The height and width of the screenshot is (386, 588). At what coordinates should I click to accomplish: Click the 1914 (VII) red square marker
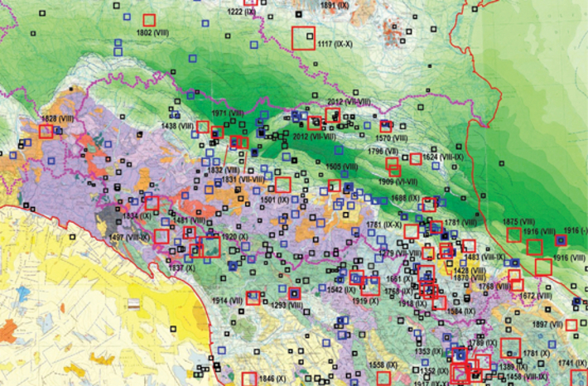252,298
